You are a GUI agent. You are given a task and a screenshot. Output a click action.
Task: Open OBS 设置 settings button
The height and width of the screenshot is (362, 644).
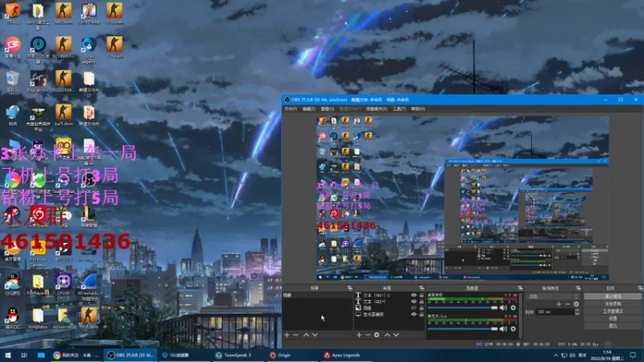click(613, 319)
